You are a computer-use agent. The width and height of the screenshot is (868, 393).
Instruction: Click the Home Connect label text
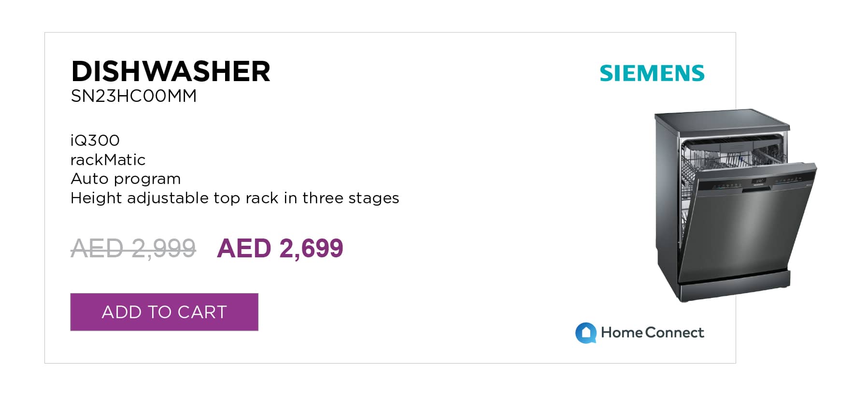click(653, 332)
